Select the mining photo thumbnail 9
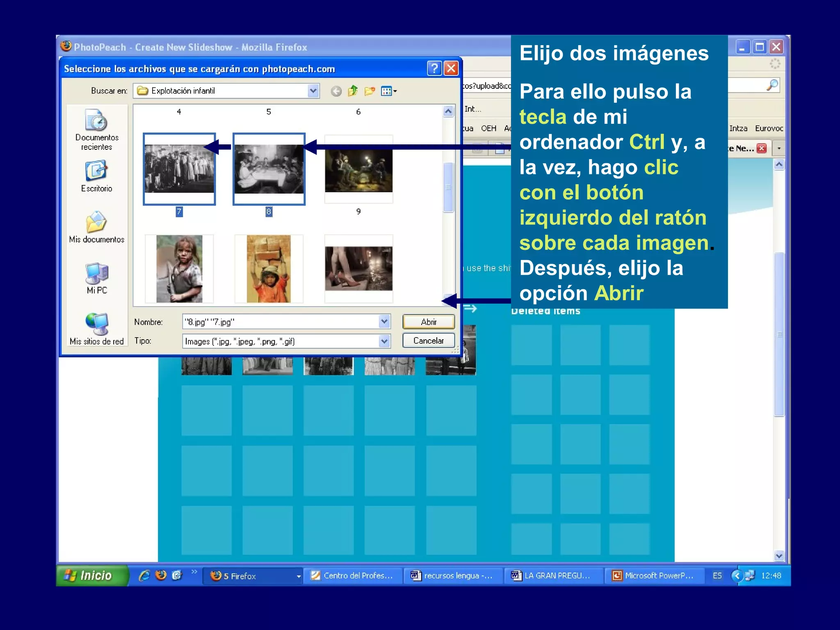Image resolution: width=840 pixels, height=630 pixels. coord(358,169)
